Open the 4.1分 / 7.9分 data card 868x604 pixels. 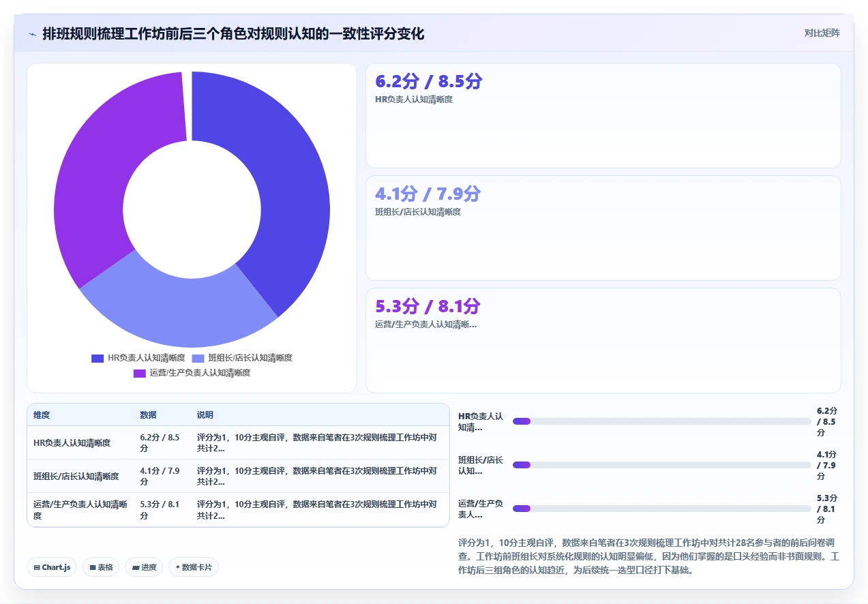603,228
